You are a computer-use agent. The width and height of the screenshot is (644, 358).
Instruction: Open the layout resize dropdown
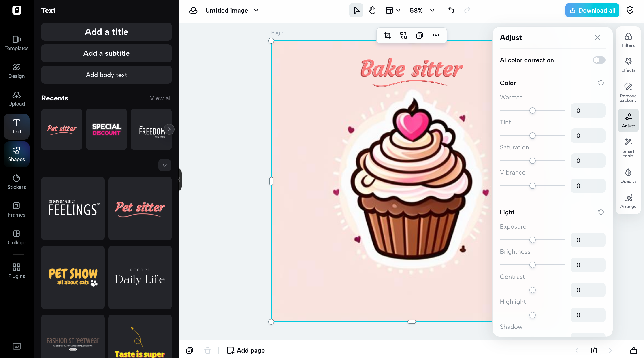click(x=393, y=10)
